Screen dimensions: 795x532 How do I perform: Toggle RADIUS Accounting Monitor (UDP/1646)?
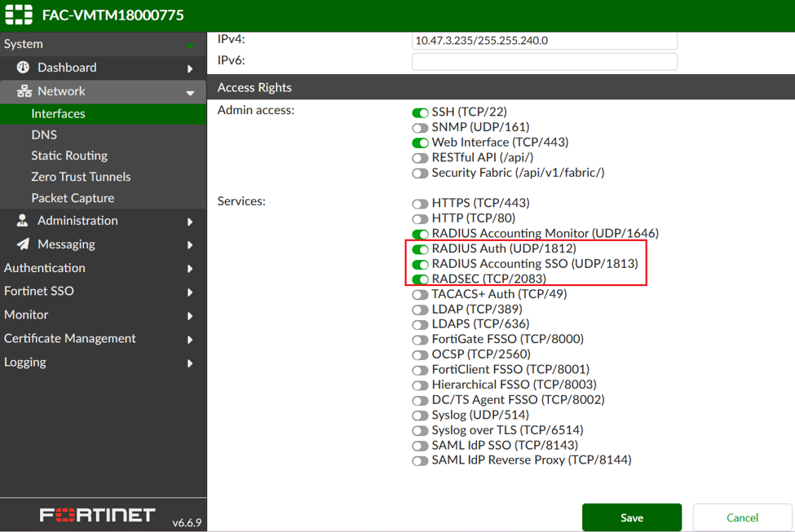420,234
